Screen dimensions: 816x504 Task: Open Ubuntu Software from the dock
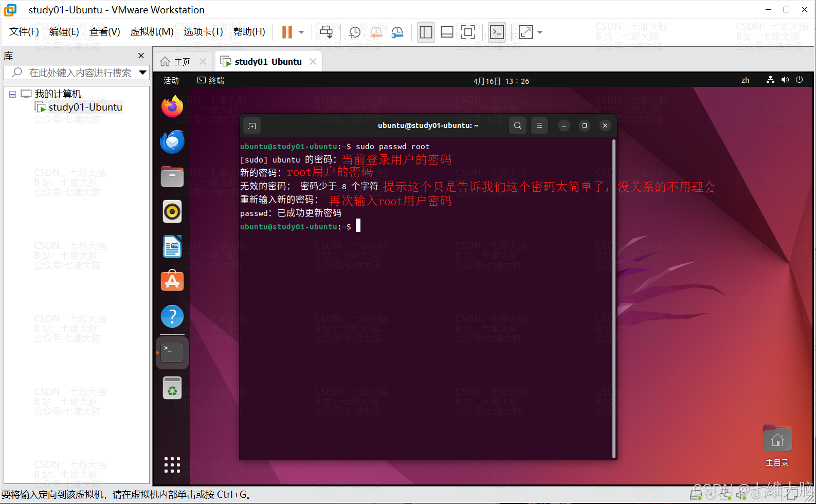point(172,281)
